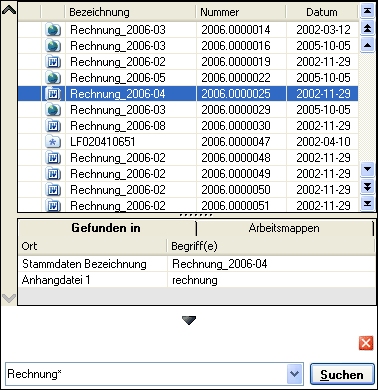Viewport: 378px width, 390px height.
Task: Select the row numbered 2006.0000048
Action: [x=188, y=158]
